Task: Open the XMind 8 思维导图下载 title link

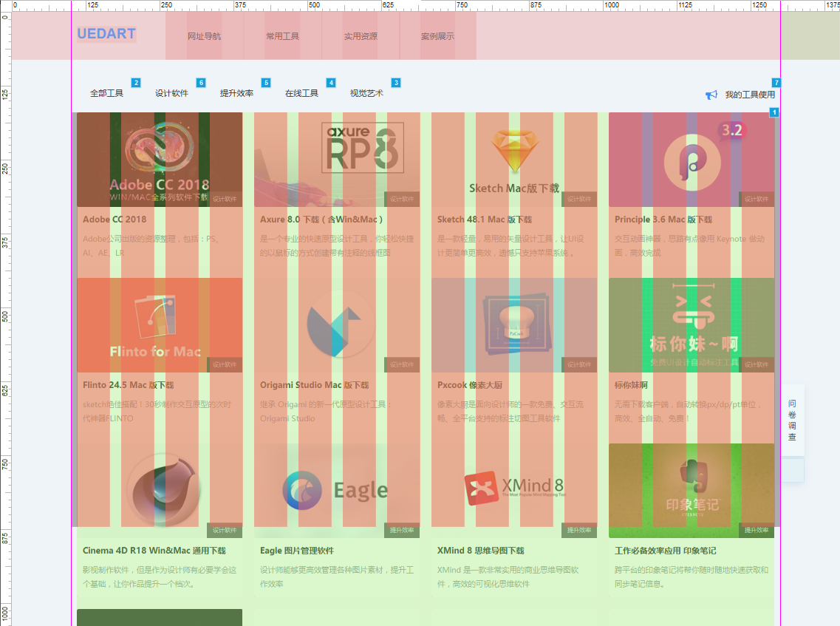Action: [x=480, y=551]
